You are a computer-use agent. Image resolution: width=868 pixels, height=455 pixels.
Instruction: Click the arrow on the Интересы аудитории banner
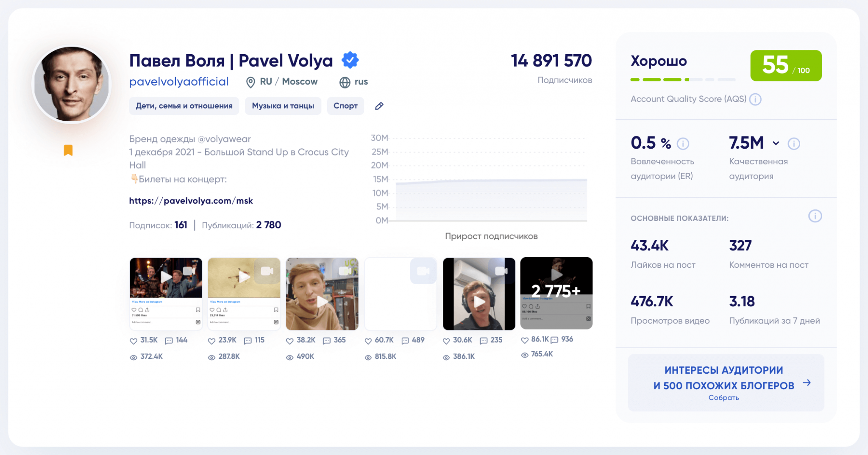point(807,383)
